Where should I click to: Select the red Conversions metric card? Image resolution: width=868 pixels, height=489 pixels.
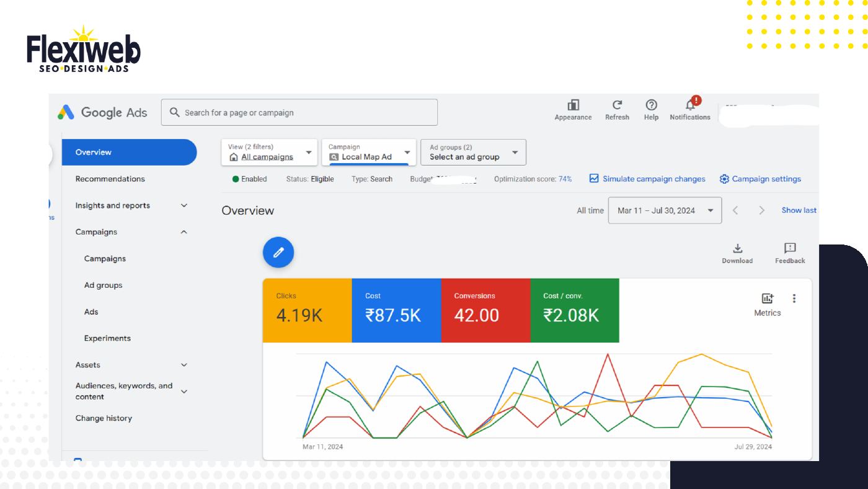pyautogui.click(x=485, y=310)
